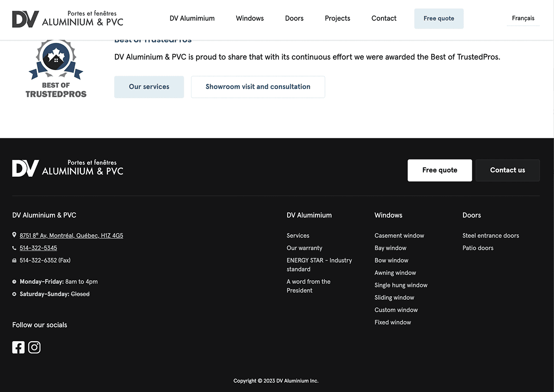This screenshot has height=392, width=554.
Task: Open the Windows menu in header
Action: tap(250, 18)
